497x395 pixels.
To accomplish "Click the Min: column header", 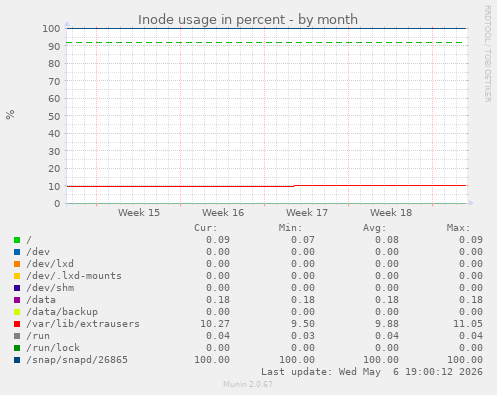I will pos(290,228).
